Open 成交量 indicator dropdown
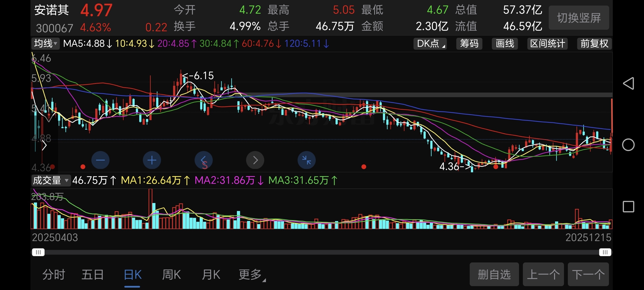644x290 pixels. tap(51, 180)
